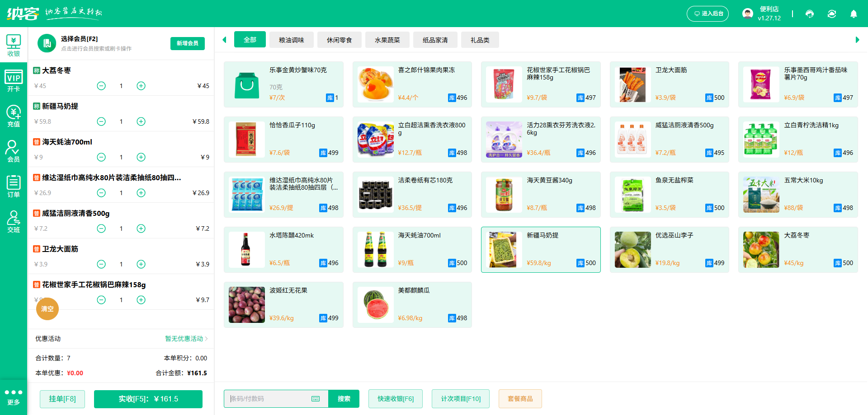Select the 收银 cashier icon in sidebar
The width and height of the screenshot is (868, 415).
click(14, 45)
